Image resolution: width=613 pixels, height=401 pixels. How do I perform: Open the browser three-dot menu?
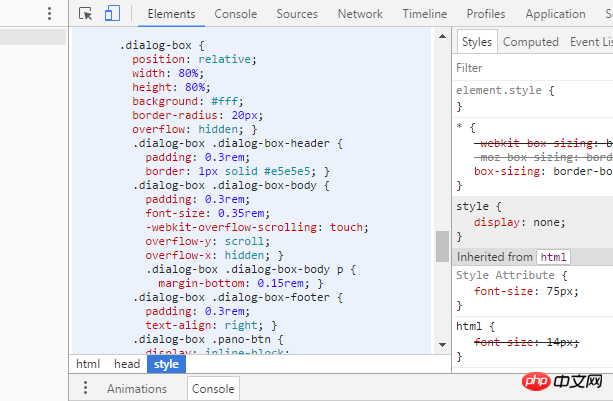[49, 14]
